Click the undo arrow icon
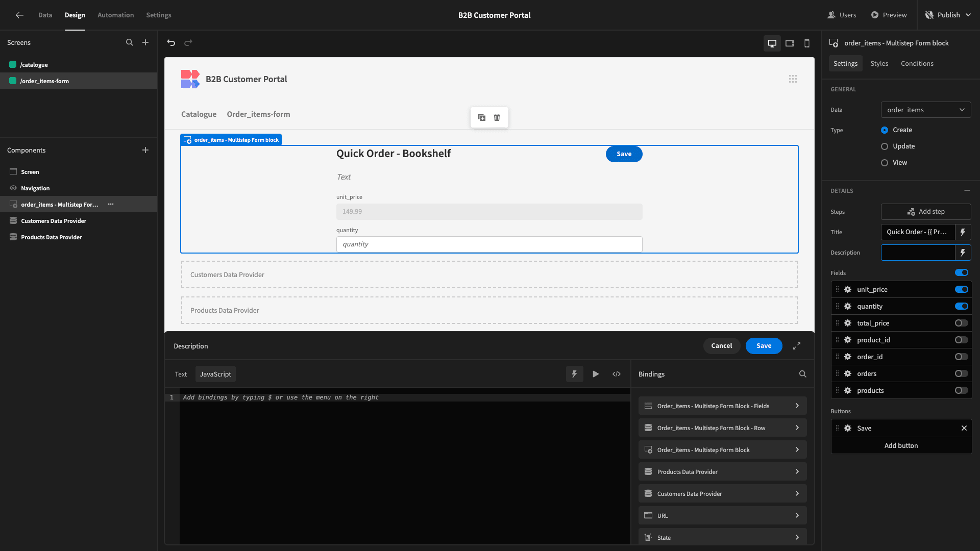This screenshot has height=551, width=980. [170, 42]
